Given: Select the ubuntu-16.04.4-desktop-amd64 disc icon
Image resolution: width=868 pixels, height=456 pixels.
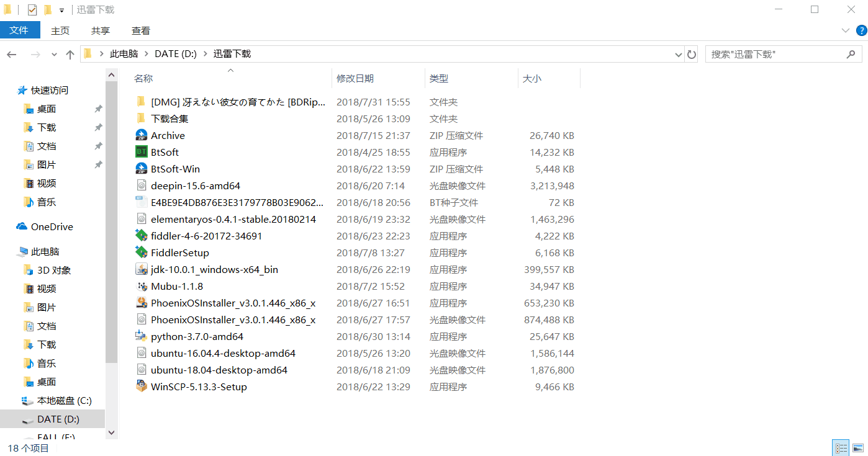Looking at the screenshot, I should pyautogui.click(x=141, y=353).
